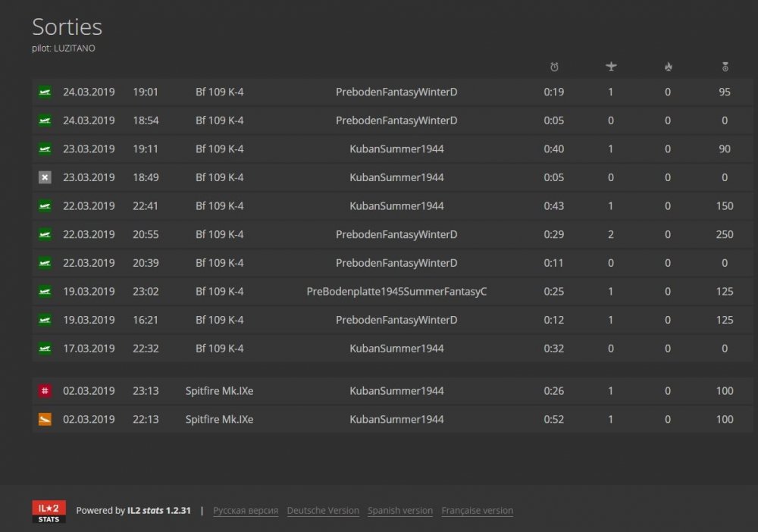The width and height of the screenshot is (758, 532).
Task: Click the orange status icon for 02.03.2019 22:13
Action: coord(45,419)
